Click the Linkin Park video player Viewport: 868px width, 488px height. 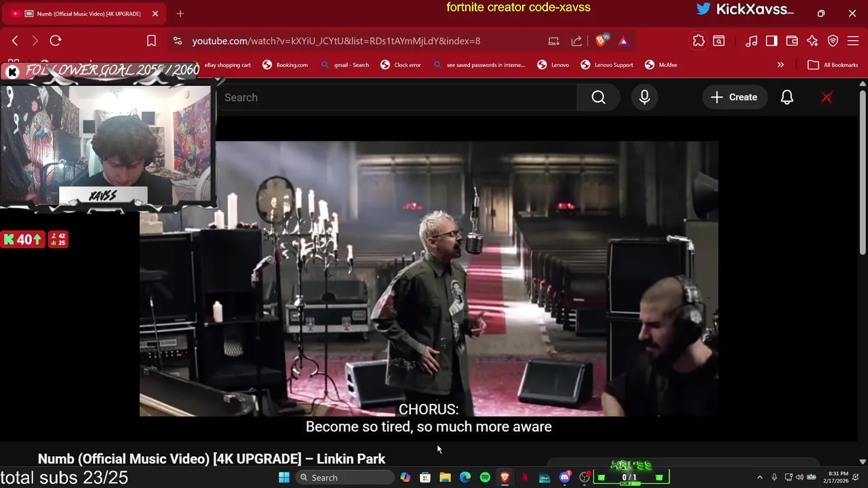(x=429, y=279)
